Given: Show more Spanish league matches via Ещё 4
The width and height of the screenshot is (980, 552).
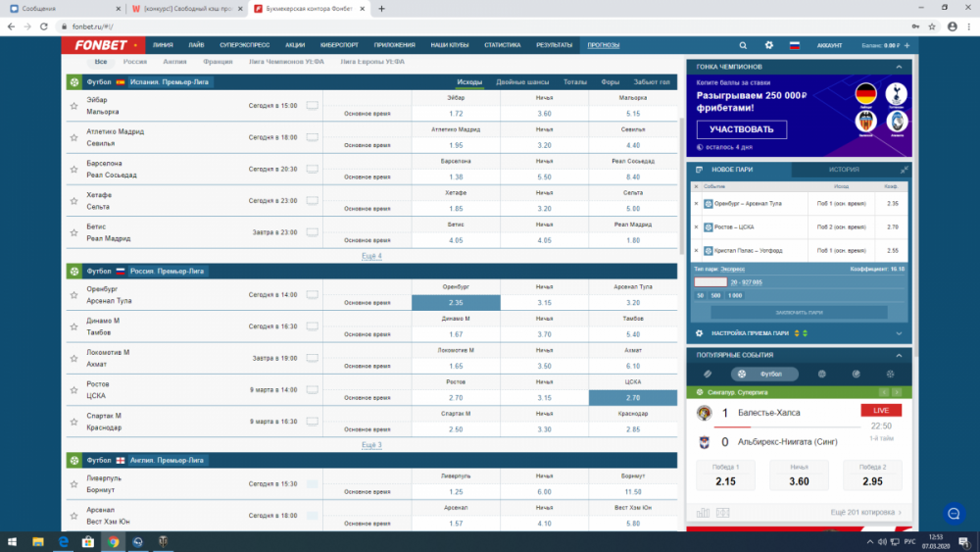Looking at the screenshot, I should (371, 256).
